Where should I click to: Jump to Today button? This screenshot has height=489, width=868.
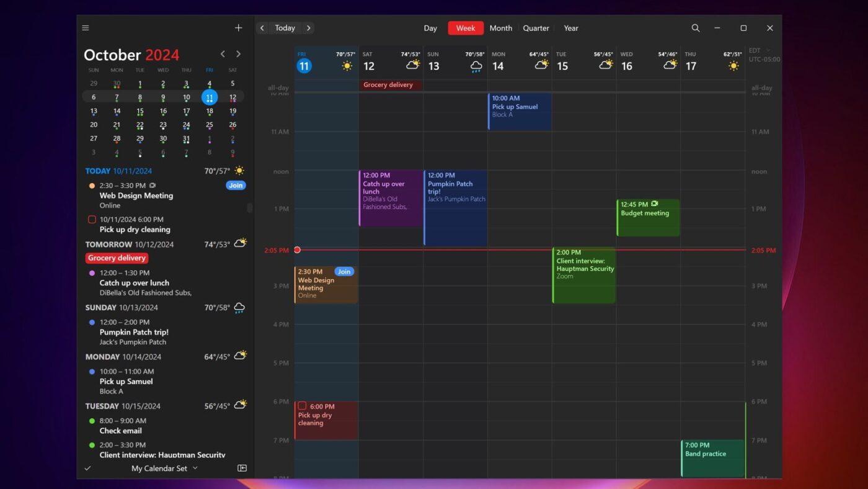(x=285, y=28)
